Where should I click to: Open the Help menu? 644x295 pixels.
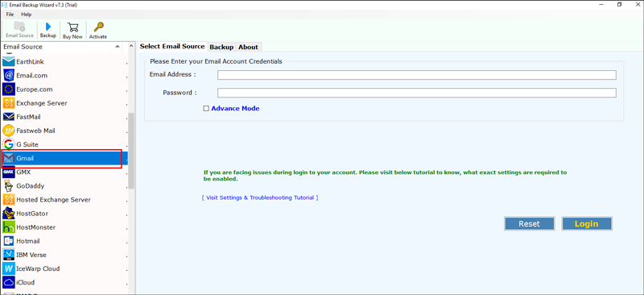[27, 15]
